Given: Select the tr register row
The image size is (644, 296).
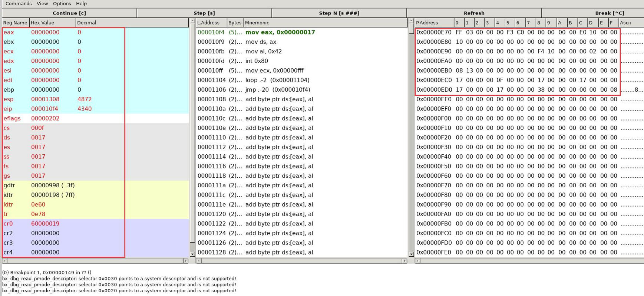Looking at the screenshot, I should click(x=96, y=214).
